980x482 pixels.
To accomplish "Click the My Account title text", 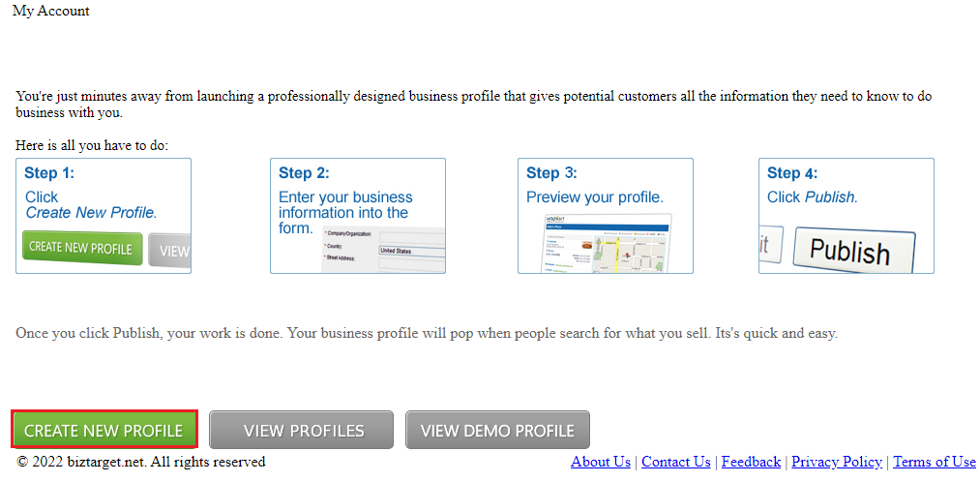I will (x=51, y=12).
